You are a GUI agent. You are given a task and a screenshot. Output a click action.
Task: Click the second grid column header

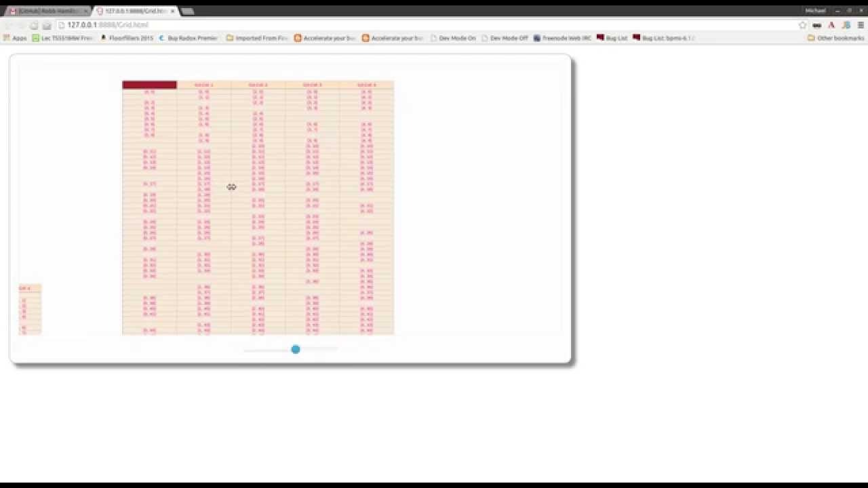tap(258, 85)
